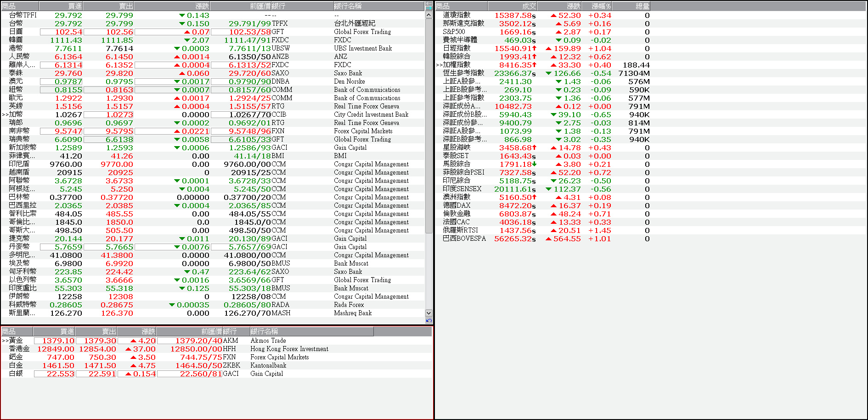Click the 漲幅% header in index table
868x420 pixels.
[x=597, y=6]
